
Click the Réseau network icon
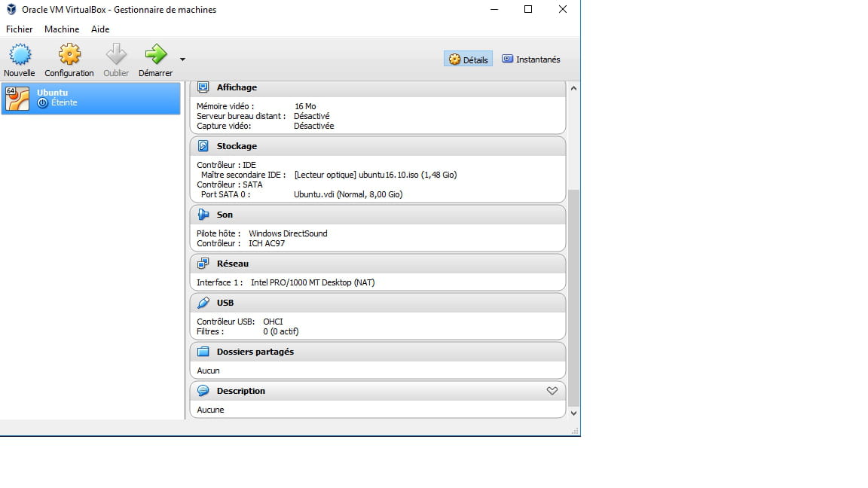203,264
